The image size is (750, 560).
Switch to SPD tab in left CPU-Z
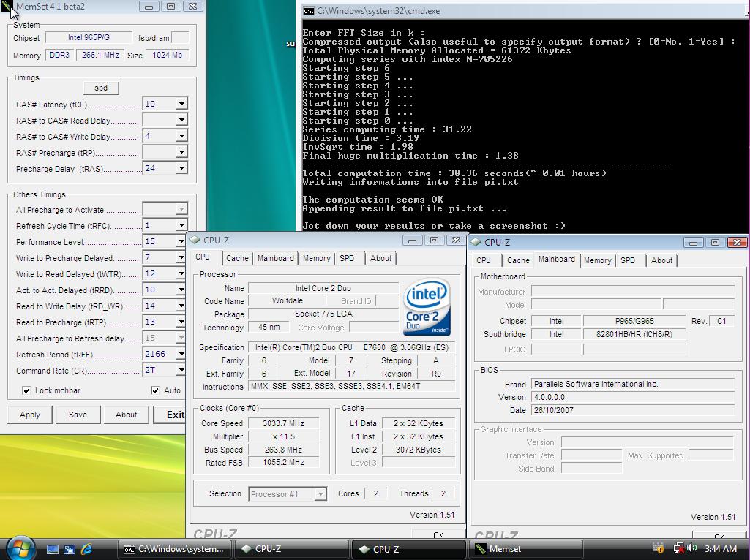coord(347,258)
